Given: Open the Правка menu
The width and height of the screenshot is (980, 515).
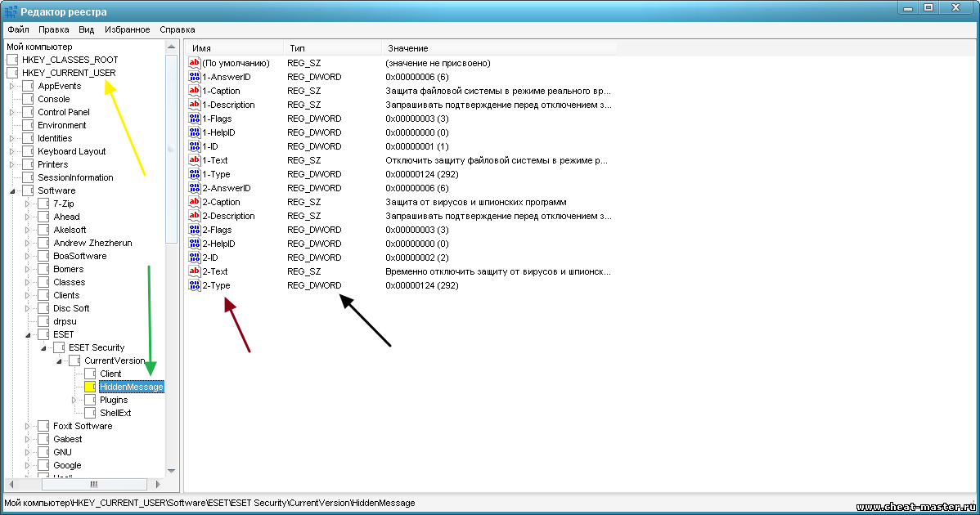Looking at the screenshot, I should click(x=54, y=29).
